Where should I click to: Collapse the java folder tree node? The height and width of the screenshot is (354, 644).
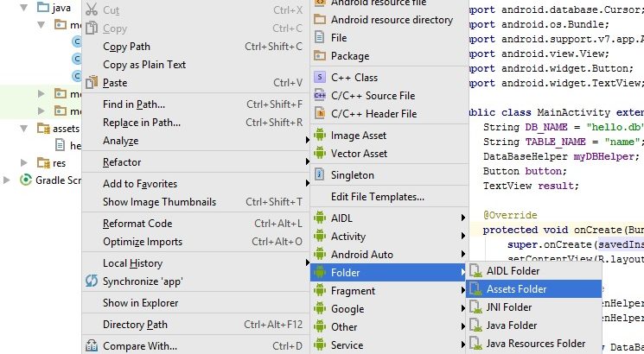pos(27,8)
